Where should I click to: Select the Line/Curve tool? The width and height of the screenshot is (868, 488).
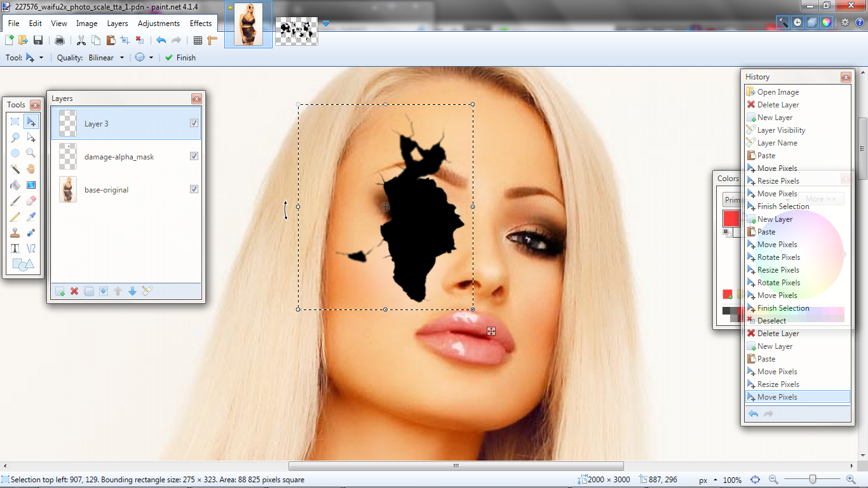tap(31, 248)
